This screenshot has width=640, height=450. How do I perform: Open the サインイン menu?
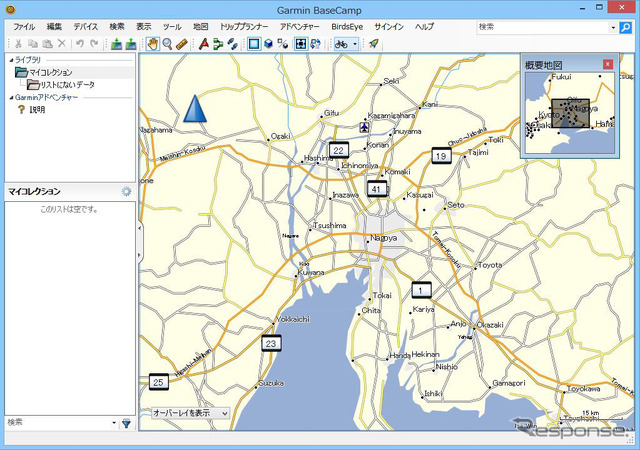point(389,27)
